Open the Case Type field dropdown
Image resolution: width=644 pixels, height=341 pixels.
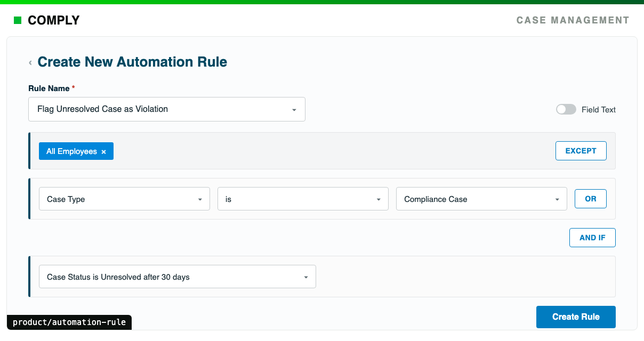pos(124,199)
